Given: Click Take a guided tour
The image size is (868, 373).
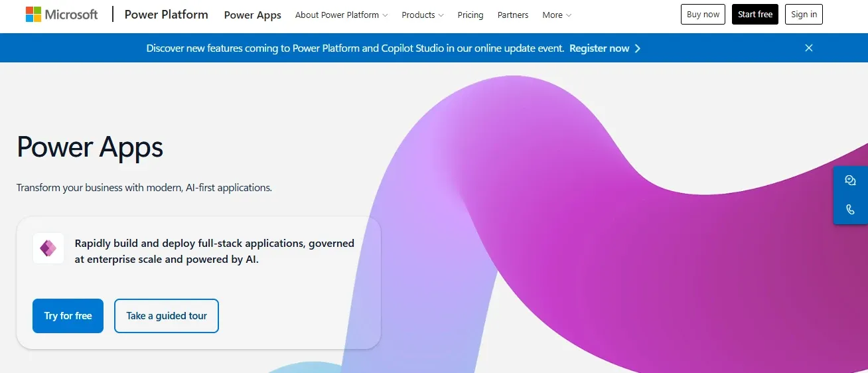Looking at the screenshot, I should tap(167, 316).
